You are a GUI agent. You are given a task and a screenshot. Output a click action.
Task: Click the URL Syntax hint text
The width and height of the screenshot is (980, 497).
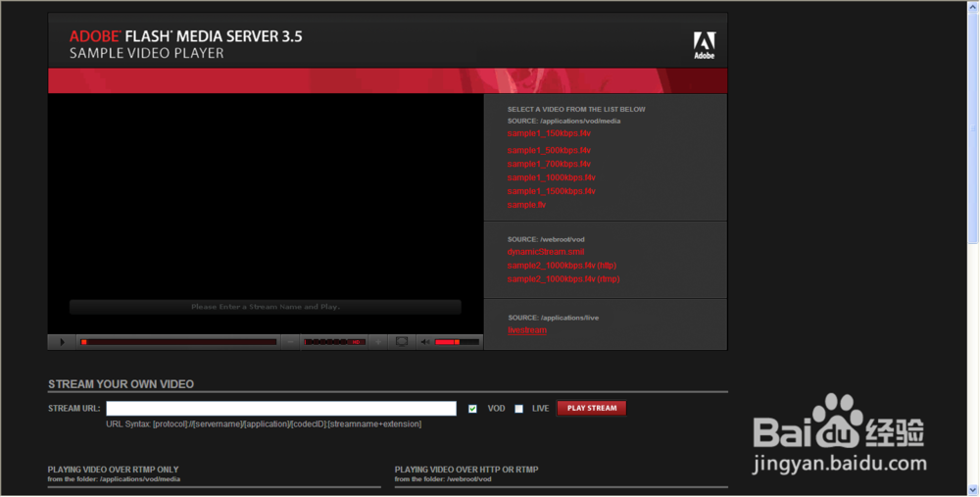coord(264,424)
